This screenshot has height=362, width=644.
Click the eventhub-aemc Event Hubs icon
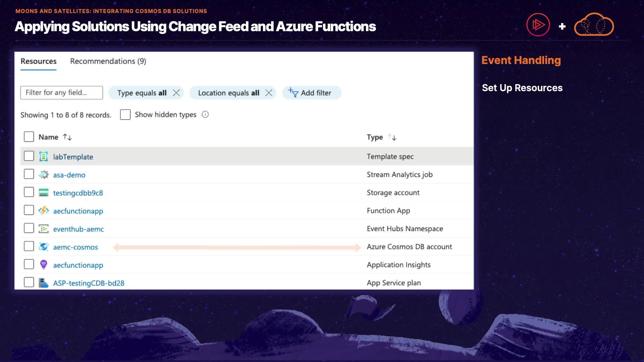(44, 229)
